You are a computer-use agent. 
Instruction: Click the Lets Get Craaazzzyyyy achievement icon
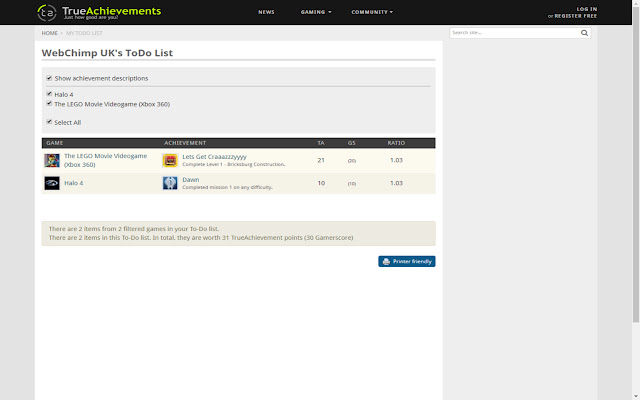170,160
